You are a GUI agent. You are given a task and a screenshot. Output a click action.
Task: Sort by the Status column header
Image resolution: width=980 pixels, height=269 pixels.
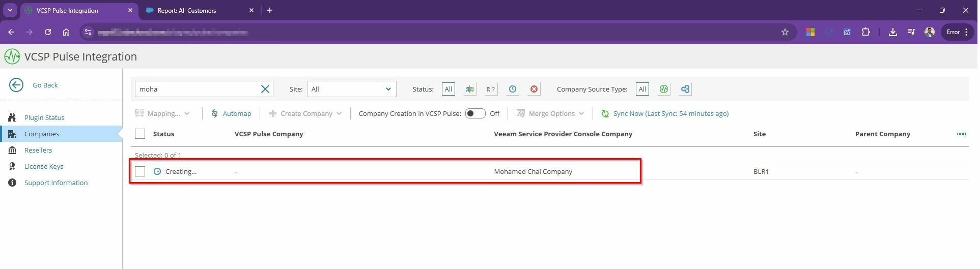(163, 134)
